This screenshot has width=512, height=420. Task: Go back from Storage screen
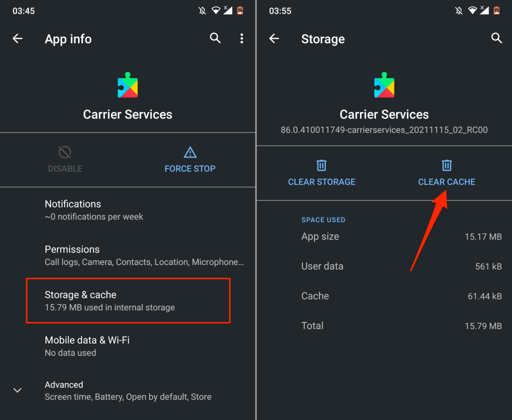click(274, 39)
